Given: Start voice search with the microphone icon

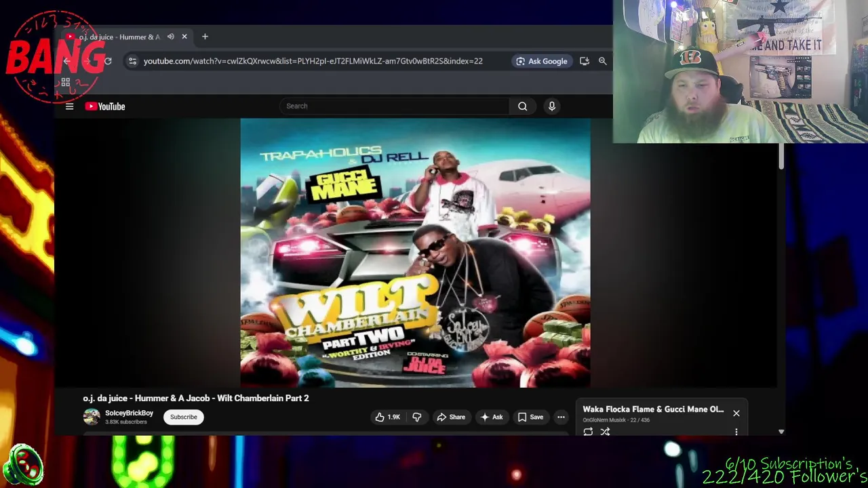Looking at the screenshot, I should click(x=552, y=106).
